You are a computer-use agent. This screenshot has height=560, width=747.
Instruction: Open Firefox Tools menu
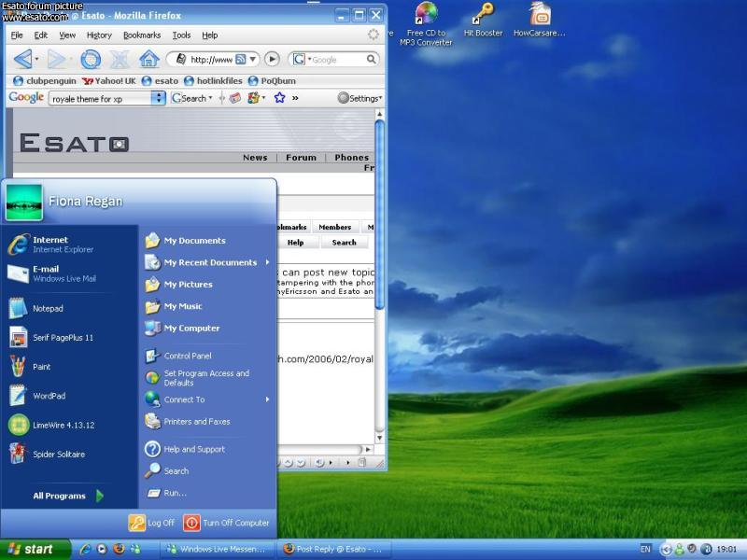click(x=181, y=35)
